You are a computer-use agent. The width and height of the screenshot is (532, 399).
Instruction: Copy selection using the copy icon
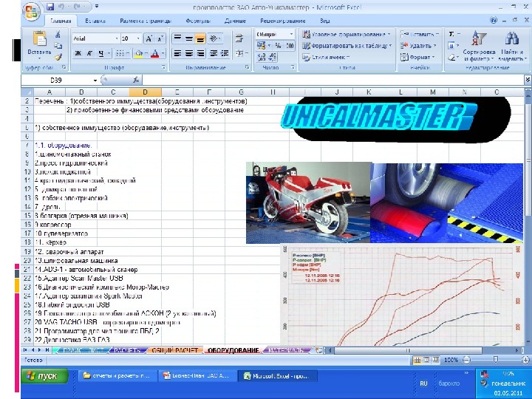click(x=58, y=46)
